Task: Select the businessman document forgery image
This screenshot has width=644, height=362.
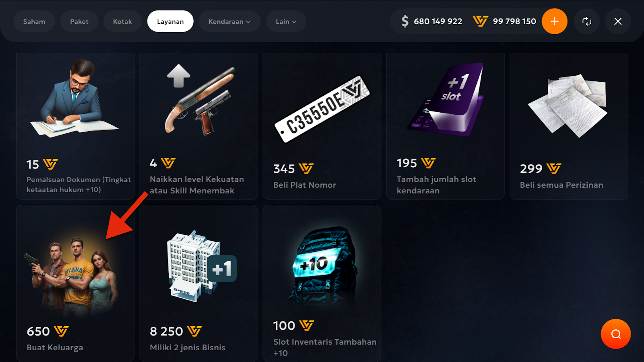Action: click(x=74, y=98)
